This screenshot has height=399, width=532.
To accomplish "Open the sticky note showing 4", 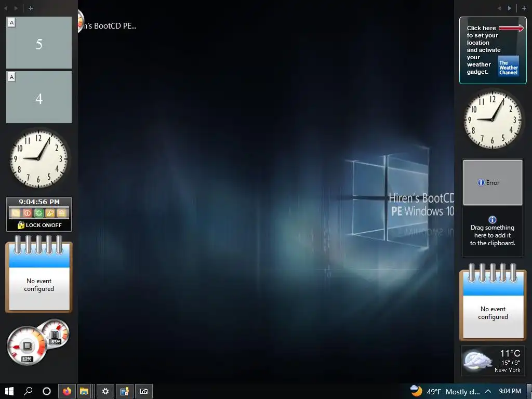I will [39, 97].
